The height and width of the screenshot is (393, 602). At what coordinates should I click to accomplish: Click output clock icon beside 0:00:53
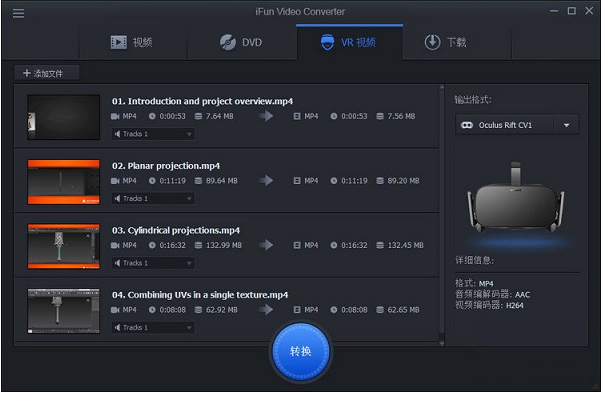click(x=334, y=116)
